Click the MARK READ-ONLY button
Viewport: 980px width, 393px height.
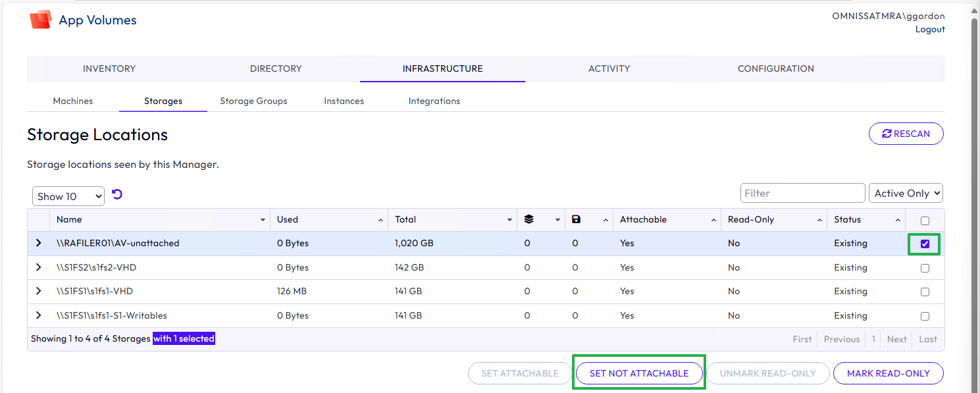click(889, 373)
